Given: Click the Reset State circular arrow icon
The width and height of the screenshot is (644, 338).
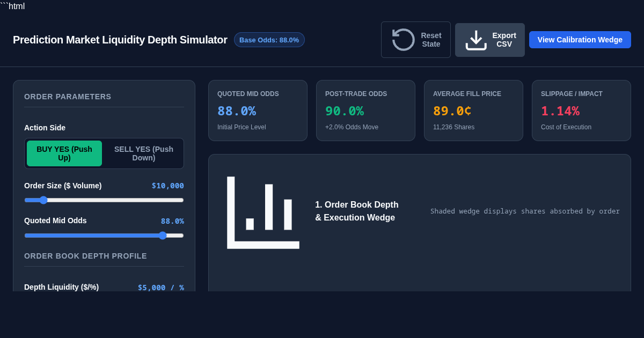Looking at the screenshot, I should coord(403,40).
